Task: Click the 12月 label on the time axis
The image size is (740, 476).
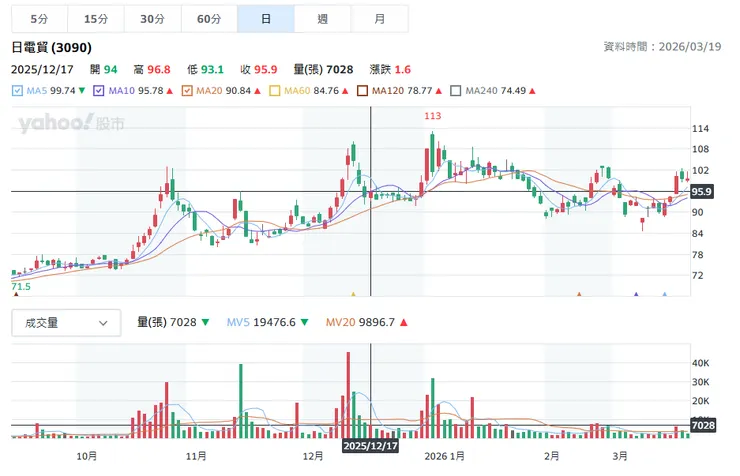Action: [x=313, y=456]
